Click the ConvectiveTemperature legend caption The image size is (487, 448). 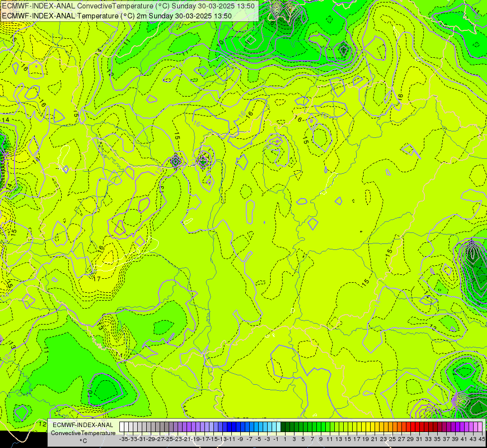click(x=83, y=433)
